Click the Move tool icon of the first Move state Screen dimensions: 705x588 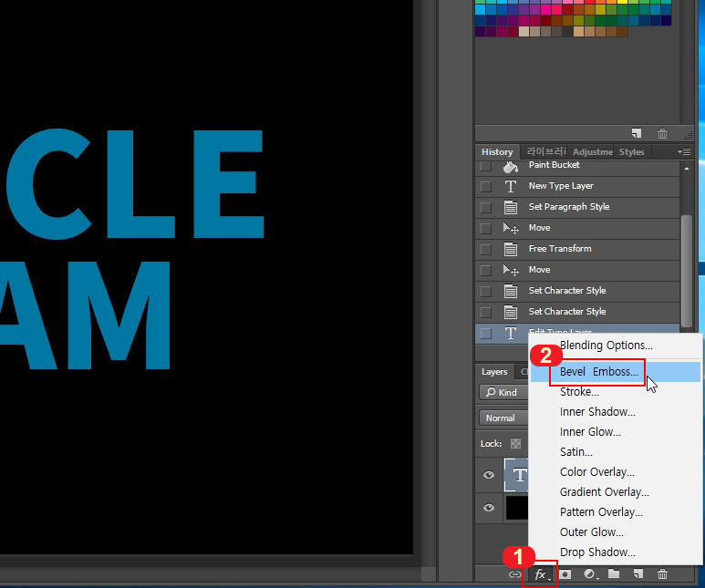pyautogui.click(x=511, y=229)
